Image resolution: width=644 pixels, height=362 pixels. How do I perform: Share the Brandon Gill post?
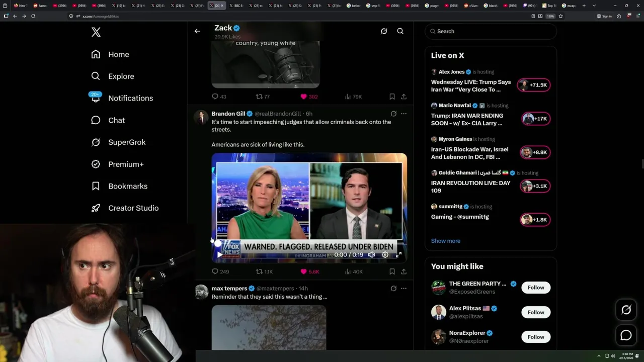click(x=404, y=271)
